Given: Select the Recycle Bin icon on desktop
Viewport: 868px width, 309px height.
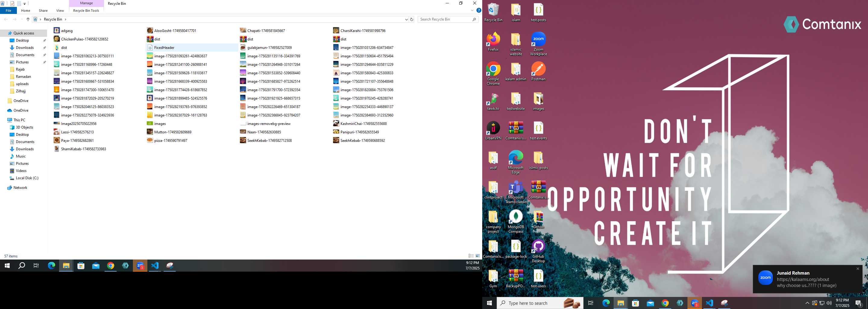Looking at the screenshot, I should pos(493,12).
